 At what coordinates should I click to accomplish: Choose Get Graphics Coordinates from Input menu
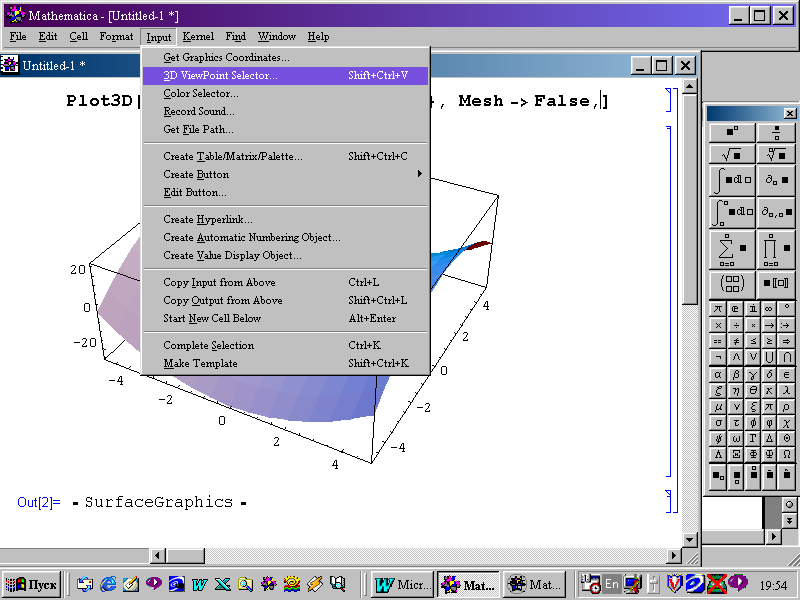[x=285, y=58]
